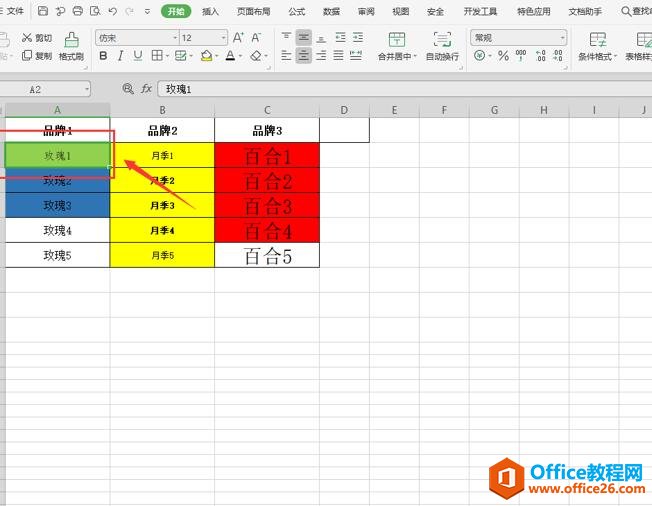The height and width of the screenshot is (506, 652).
Task: Click the fx insert function button
Action: point(146,89)
